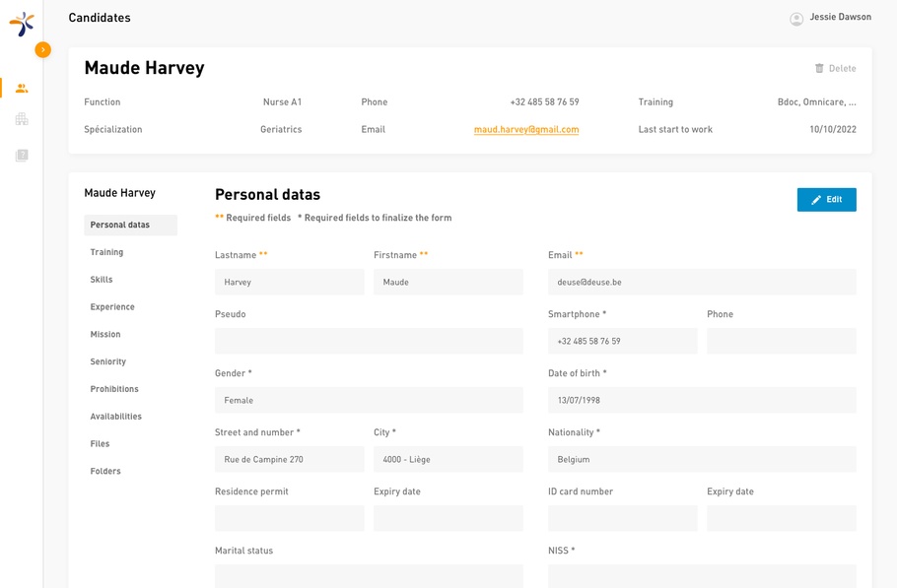Open the Availabilities section
The image size is (897, 588).
coord(116,417)
